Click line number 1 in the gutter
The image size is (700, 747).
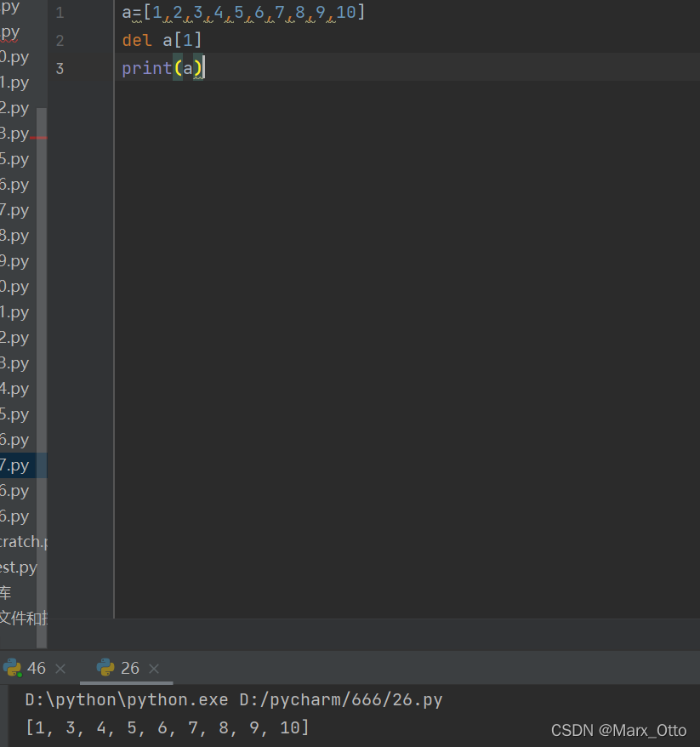(x=60, y=13)
